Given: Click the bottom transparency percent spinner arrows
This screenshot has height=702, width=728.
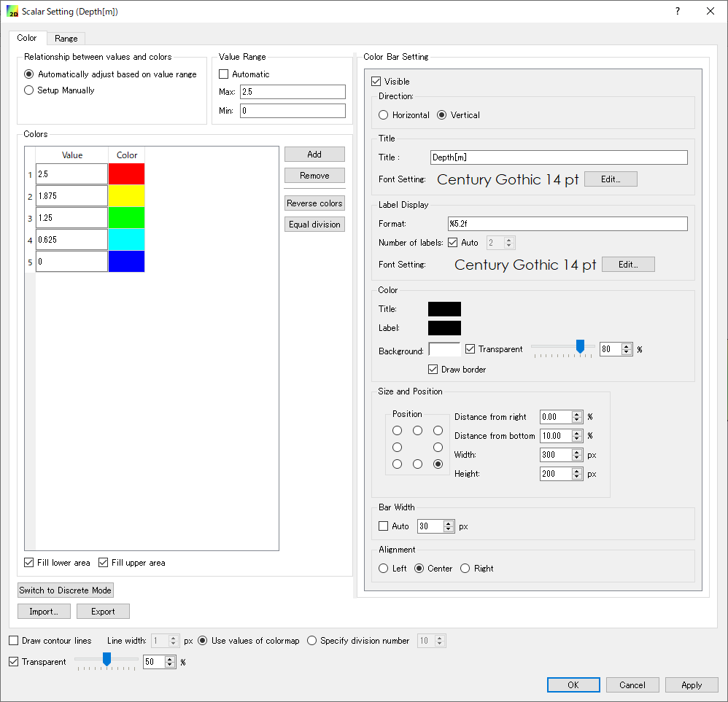Looking at the screenshot, I should [171, 662].
